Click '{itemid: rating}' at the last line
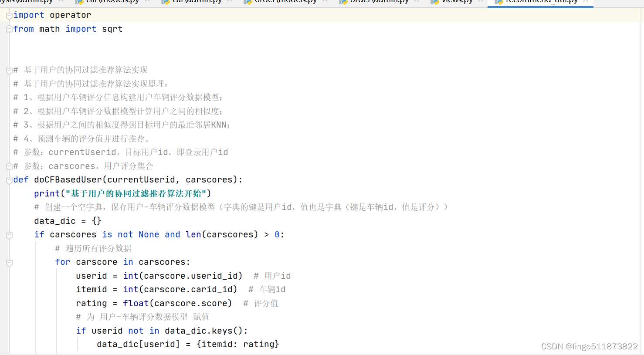The image size is (644, 355). point(237,344)
